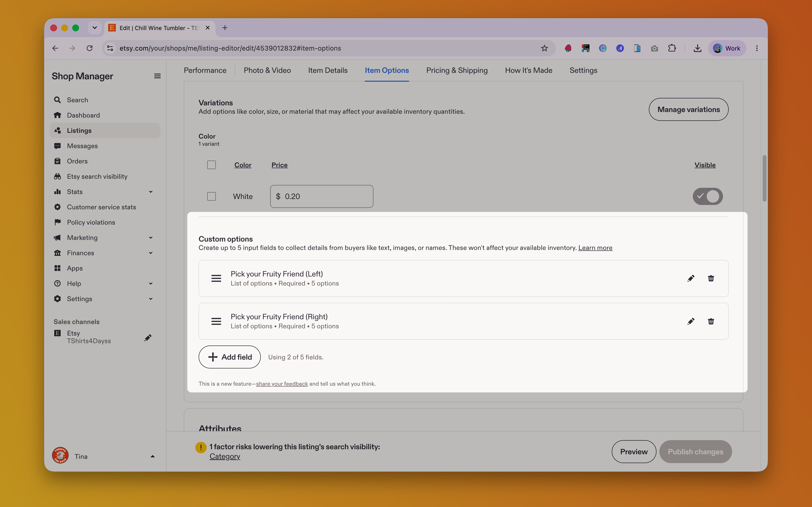This screenshot has width=812, height=507.
Task: Click the Shop Manager hamburger menu icon
Action: tap(157, 76)
